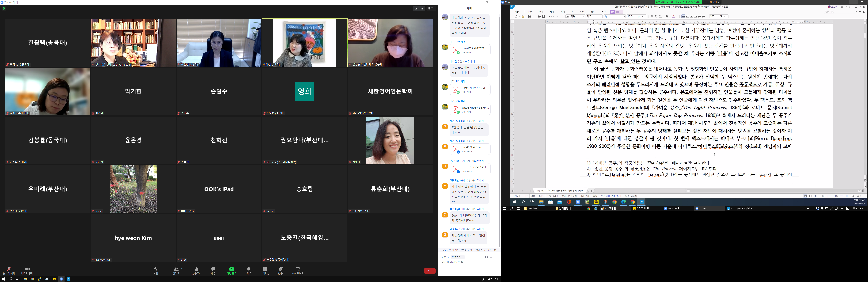Open the Polls (설문조사) icon

[197, 269]
